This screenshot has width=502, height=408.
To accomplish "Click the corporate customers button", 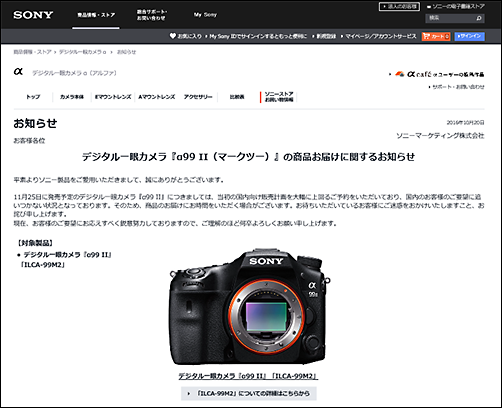I will pos(399,6).
